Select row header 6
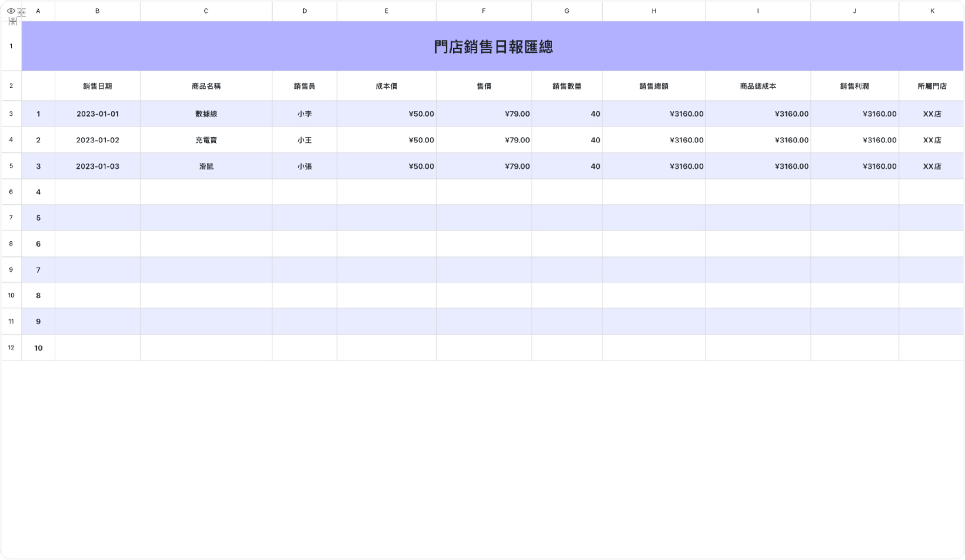 [x=11, y=192]
